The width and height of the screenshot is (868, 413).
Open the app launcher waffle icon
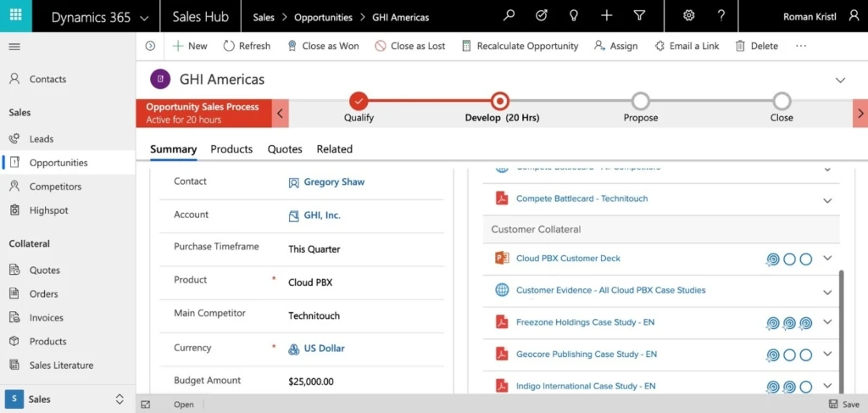pyautogui.click(x=15, y=15)
